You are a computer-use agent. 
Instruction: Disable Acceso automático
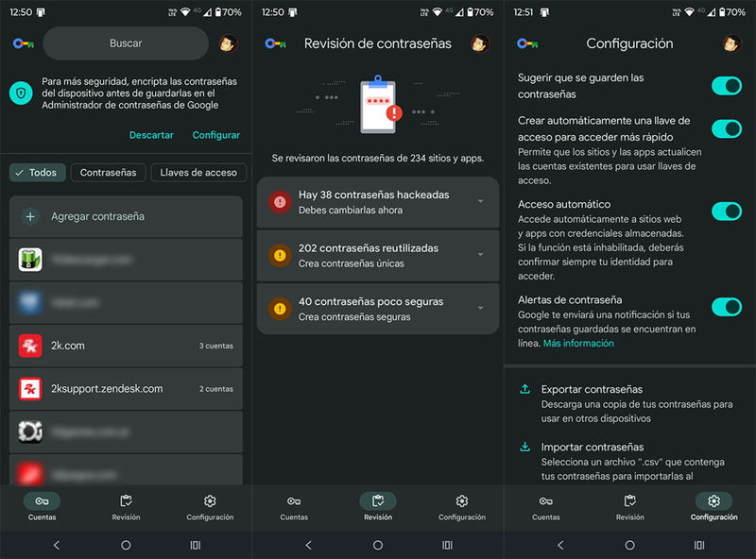(x=727, y=210)
